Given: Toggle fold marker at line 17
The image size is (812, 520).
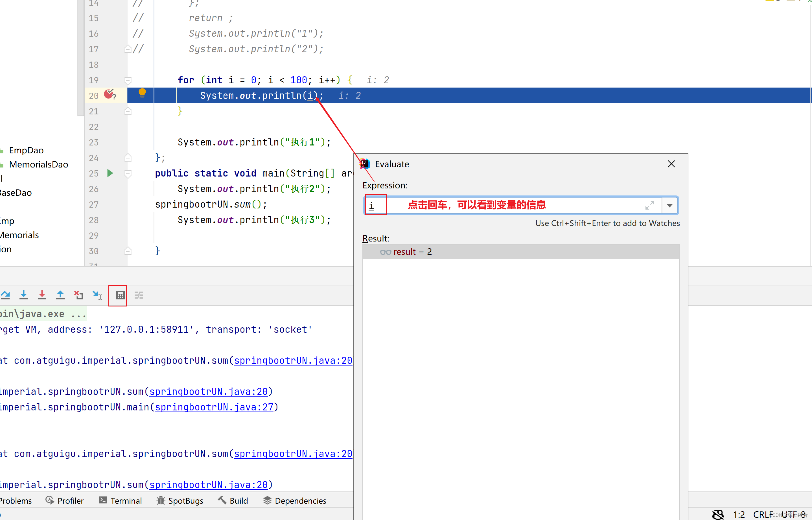Looking at the screenshot, I should [128, 49].
